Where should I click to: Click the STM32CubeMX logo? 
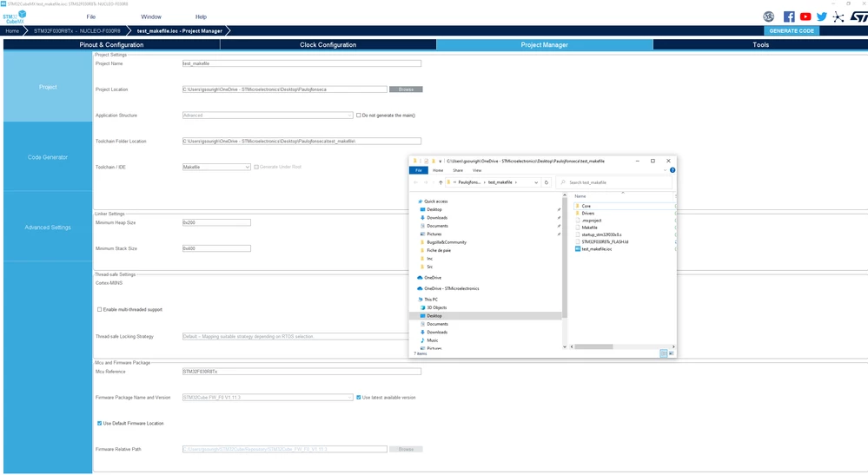15,17
